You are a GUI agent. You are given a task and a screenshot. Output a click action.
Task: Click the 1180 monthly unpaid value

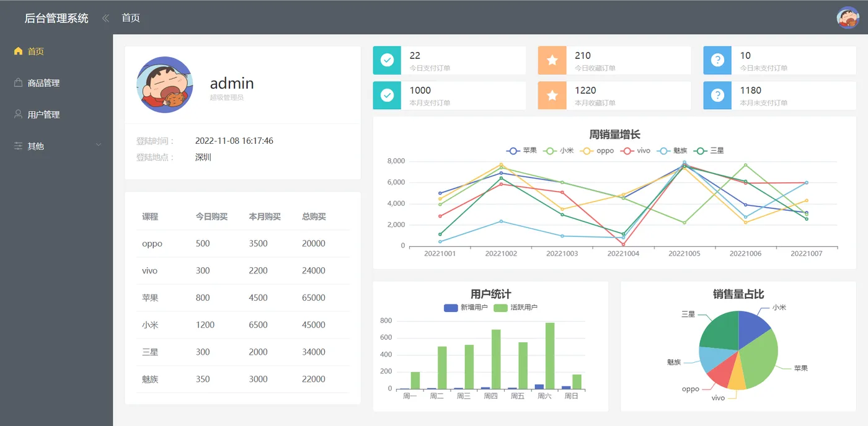(x=751, y=91)
